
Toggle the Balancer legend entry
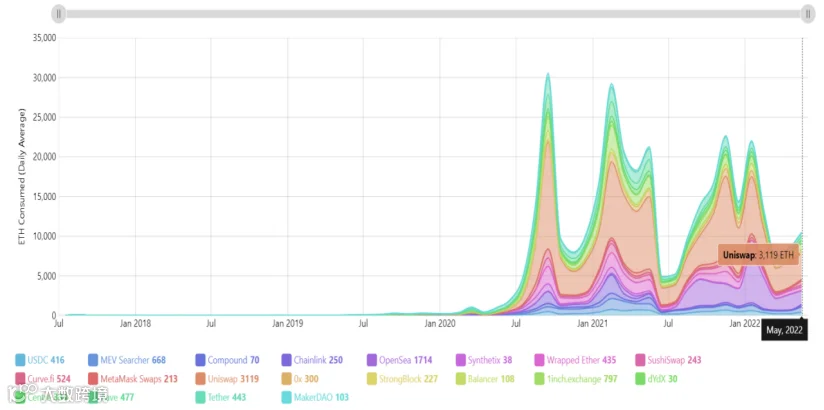[485, 378]
